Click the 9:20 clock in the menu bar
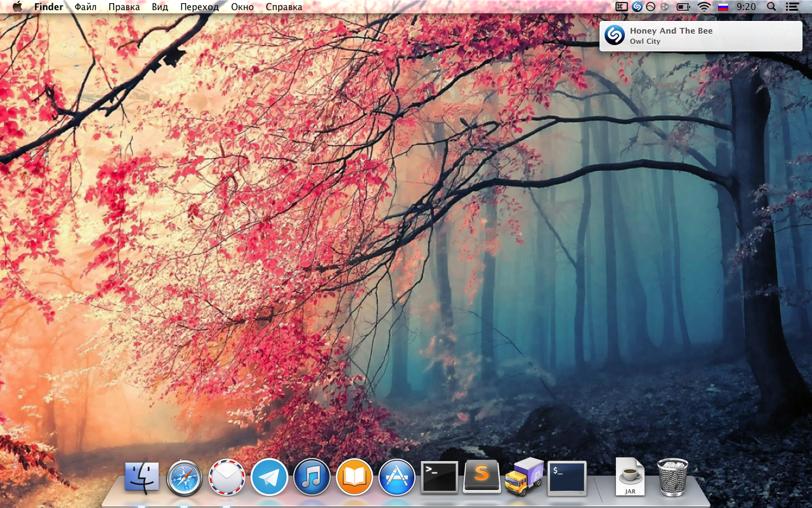The image size is (812, 508). pos(746,7)
